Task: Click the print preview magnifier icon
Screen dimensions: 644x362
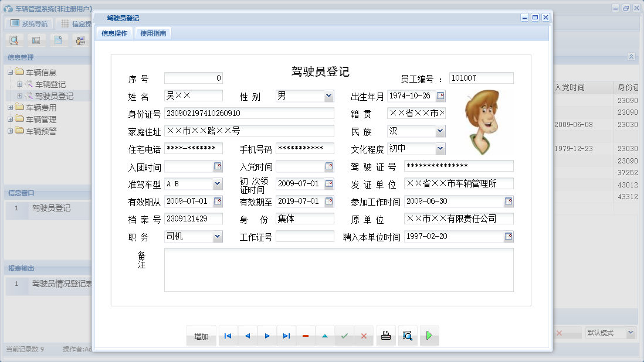Action: (x=407, y=335)
